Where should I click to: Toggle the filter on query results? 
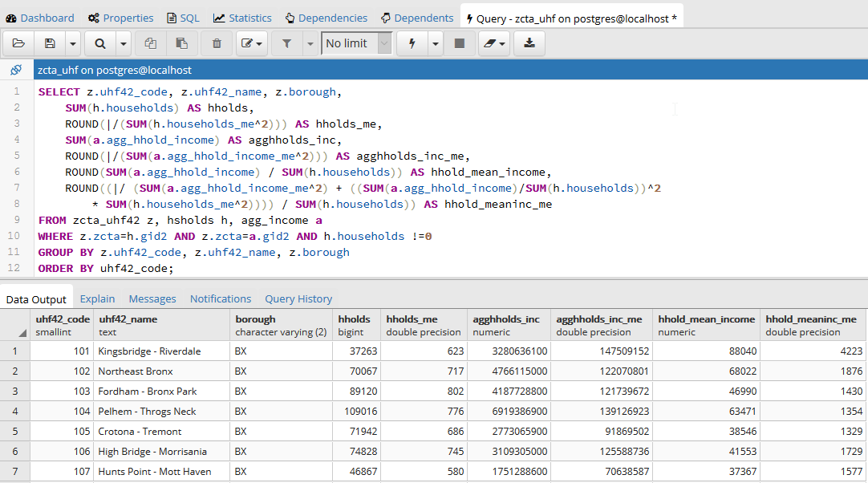pyautogui.click(x=286, y=43)
